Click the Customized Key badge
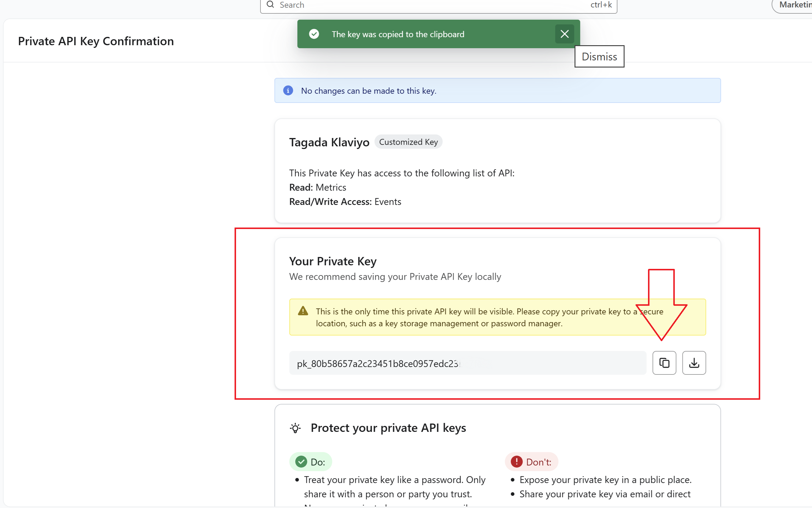This screenshot has width=812, height=508. (x=408, y=142)
